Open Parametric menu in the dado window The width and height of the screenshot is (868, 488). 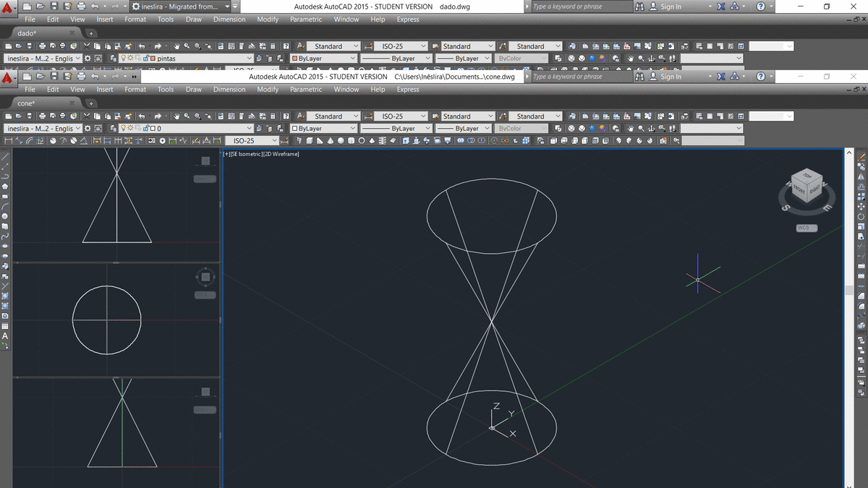306,20
